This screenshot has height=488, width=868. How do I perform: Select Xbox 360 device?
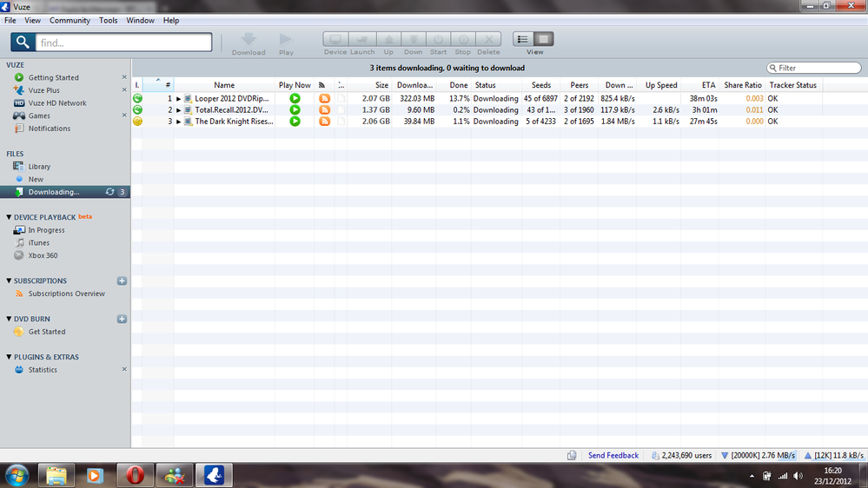tap(43, 255)
